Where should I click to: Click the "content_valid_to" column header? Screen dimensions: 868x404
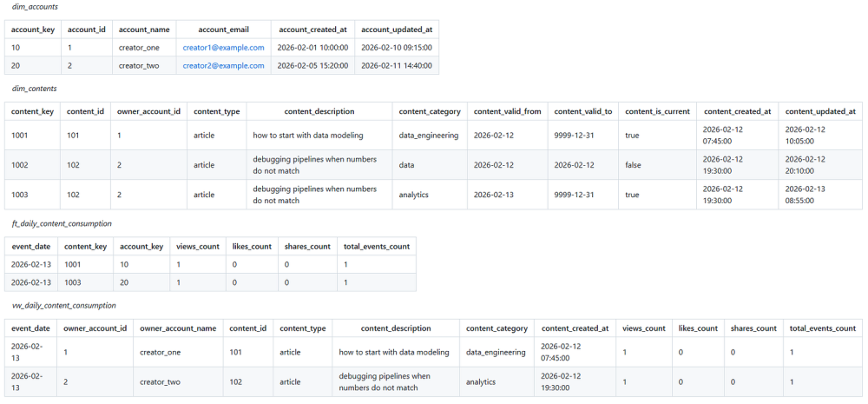583,111
